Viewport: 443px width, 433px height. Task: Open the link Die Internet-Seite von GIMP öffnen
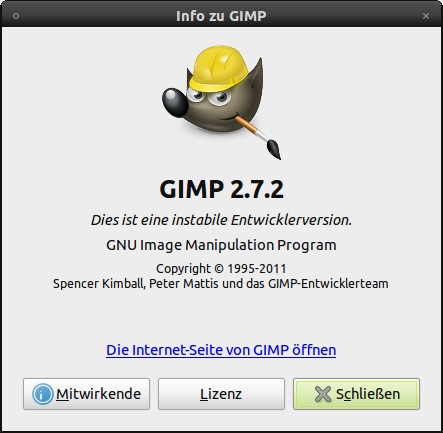[221, 350]
